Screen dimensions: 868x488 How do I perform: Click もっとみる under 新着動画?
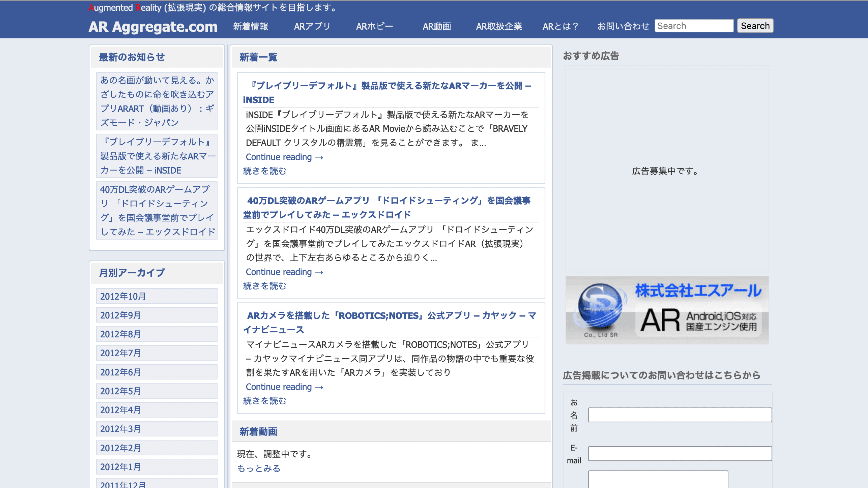point(259,469)
